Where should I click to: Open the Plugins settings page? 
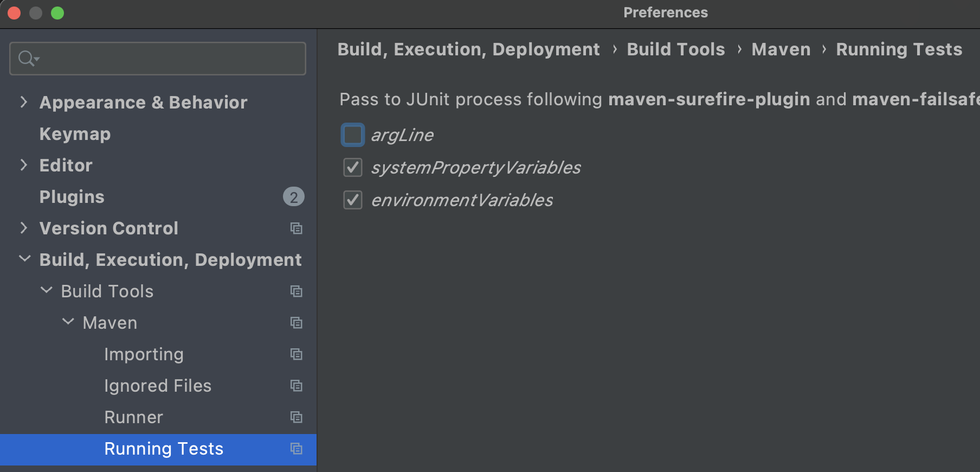coord(72,197)
